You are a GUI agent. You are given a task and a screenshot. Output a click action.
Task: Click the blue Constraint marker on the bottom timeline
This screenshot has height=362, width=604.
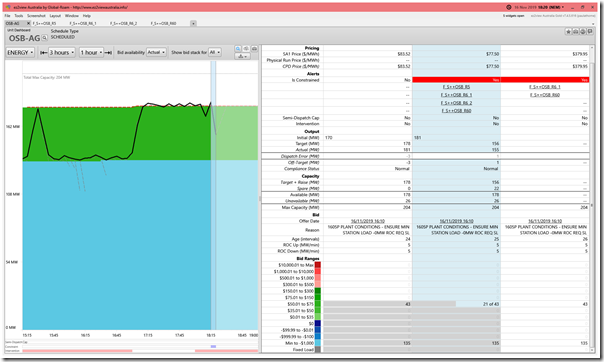click(213, 347)
